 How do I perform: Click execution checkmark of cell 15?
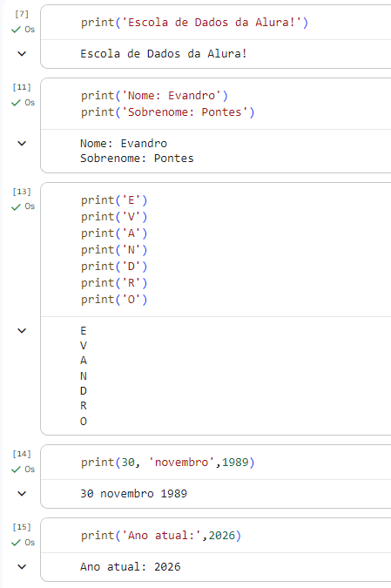16,543
